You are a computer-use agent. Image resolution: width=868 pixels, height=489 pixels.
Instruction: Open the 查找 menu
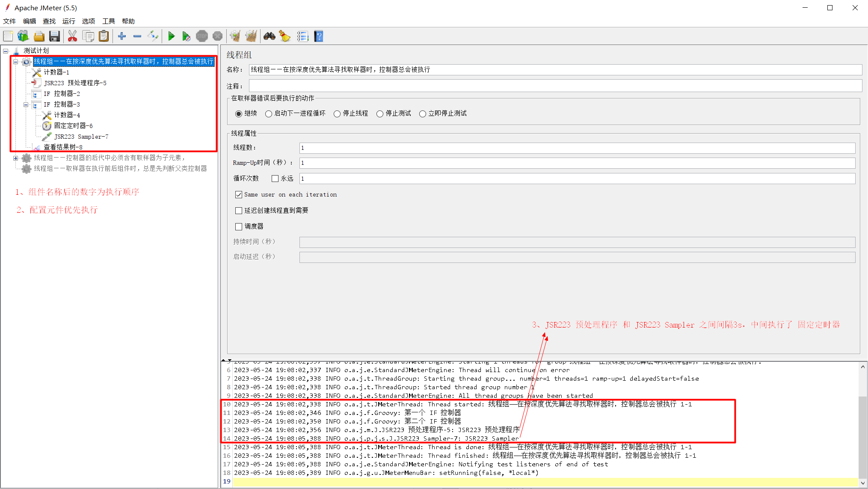(49, 21)
